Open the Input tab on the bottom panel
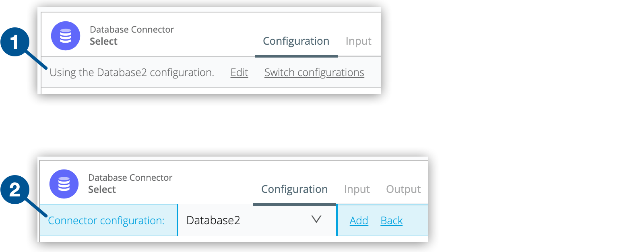Image resolution: width=644 pixels, height=252 pixels. [x=357, y=189]
